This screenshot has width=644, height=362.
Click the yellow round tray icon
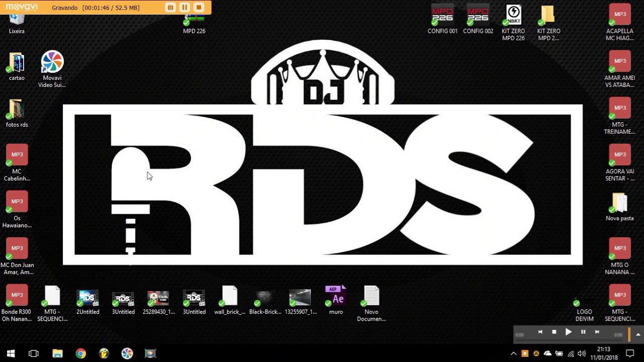[536, 353]
